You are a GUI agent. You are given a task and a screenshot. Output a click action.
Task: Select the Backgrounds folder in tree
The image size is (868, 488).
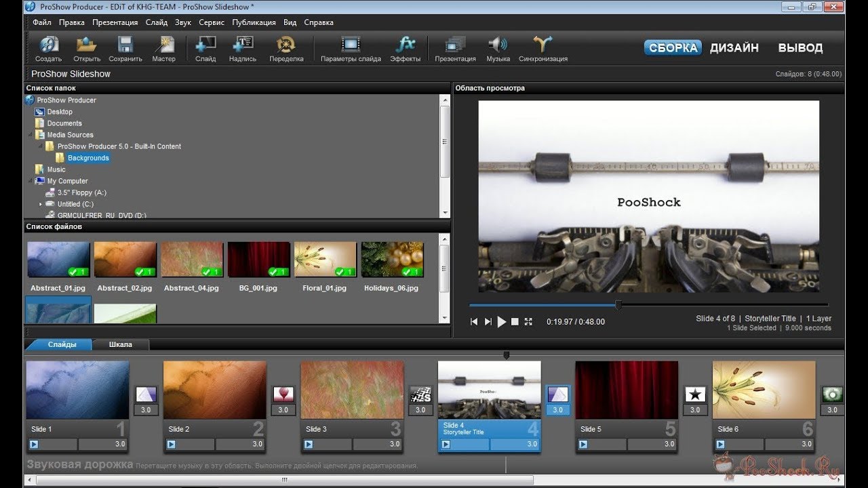pyautogui.click(x=88, y=158)
